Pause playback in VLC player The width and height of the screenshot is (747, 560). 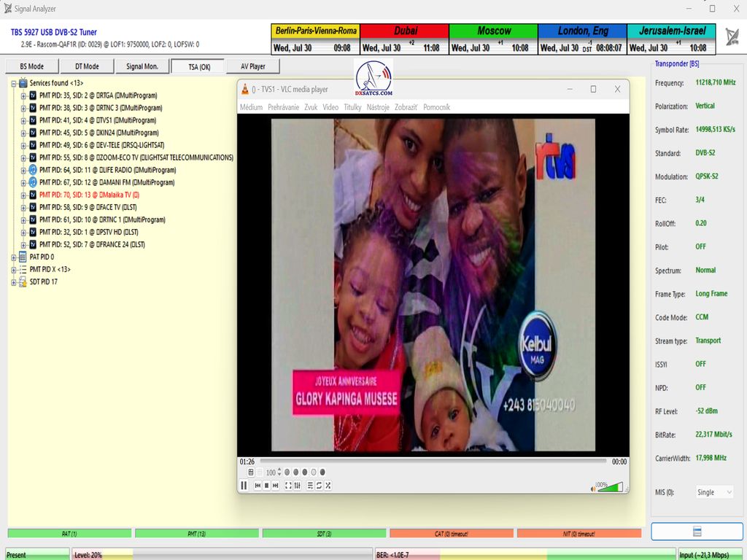pos(244,486)
